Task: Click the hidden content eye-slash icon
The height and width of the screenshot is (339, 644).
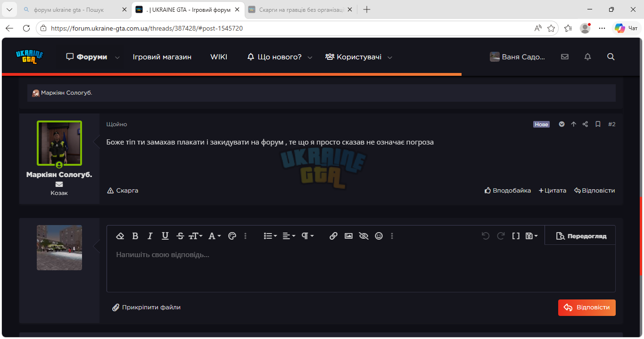Action: 363,236
